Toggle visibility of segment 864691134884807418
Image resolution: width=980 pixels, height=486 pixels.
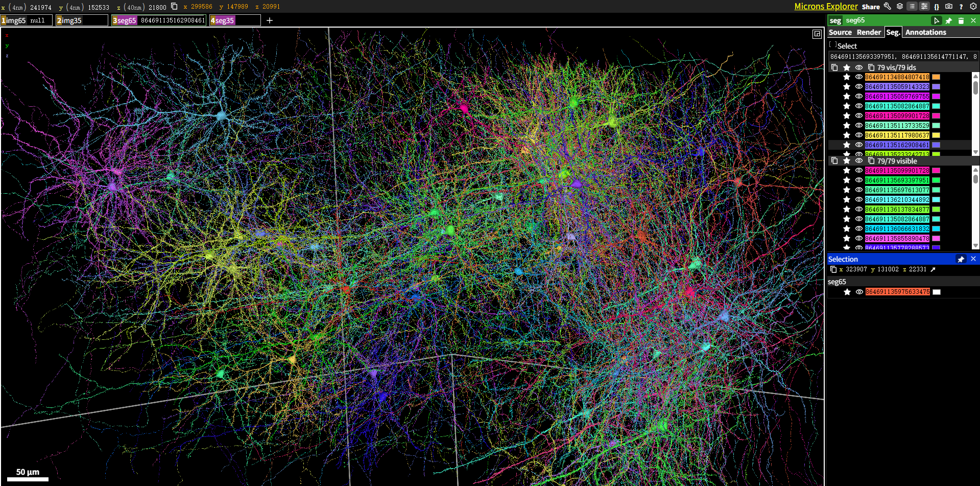859,77
